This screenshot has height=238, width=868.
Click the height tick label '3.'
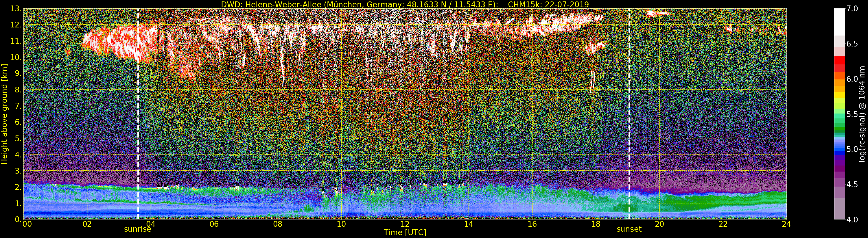pos(18,171)
